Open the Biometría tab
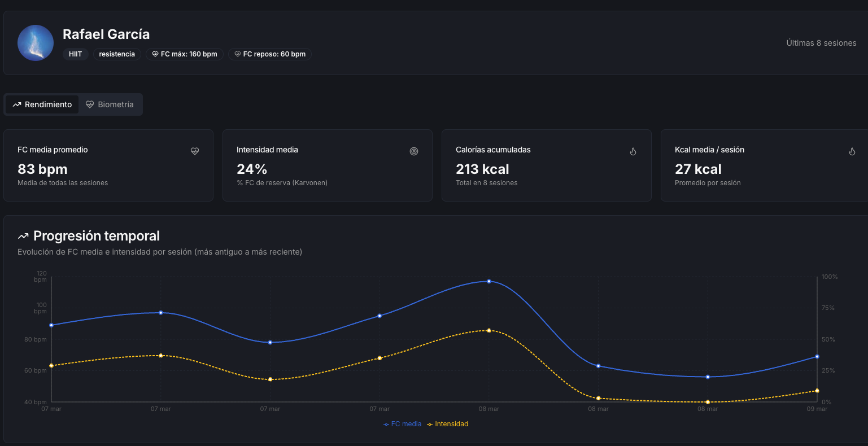This screenshot has height=446, width=868. (110, 104)
